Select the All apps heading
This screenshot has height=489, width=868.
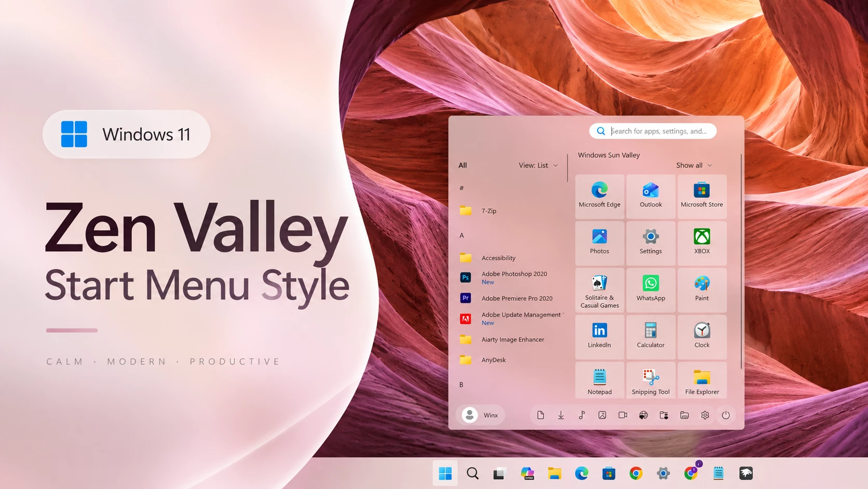[x=463, y=165]
